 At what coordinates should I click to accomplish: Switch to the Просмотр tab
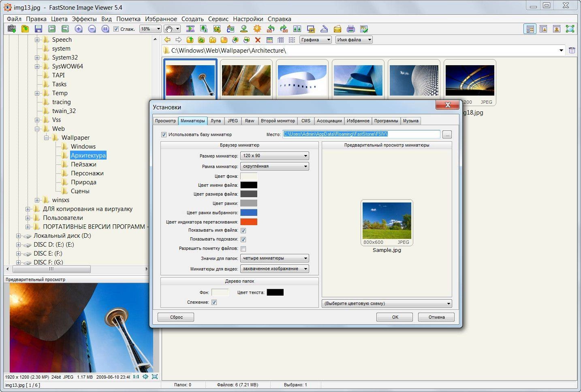point(165,121)
